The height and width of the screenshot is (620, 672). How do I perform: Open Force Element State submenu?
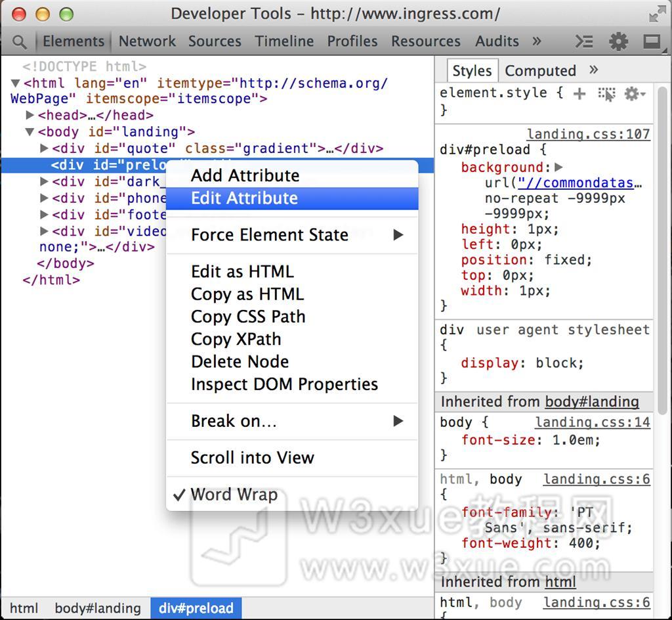292,235
